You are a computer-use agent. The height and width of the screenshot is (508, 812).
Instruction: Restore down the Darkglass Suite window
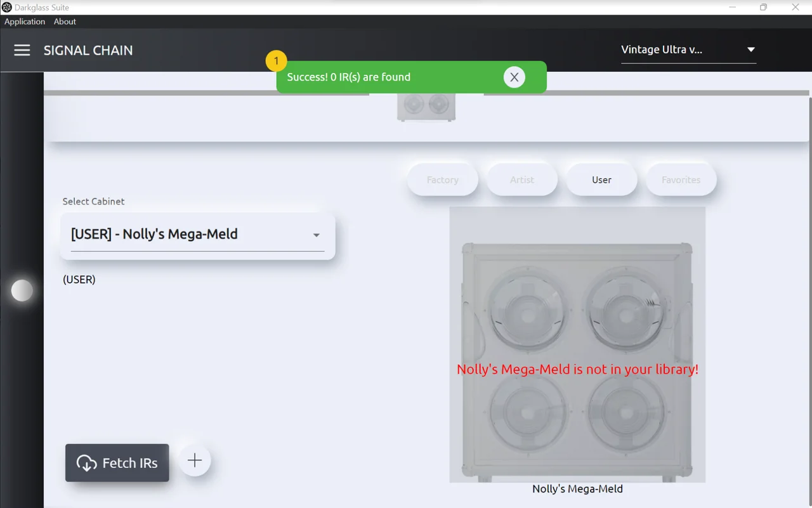763,8
